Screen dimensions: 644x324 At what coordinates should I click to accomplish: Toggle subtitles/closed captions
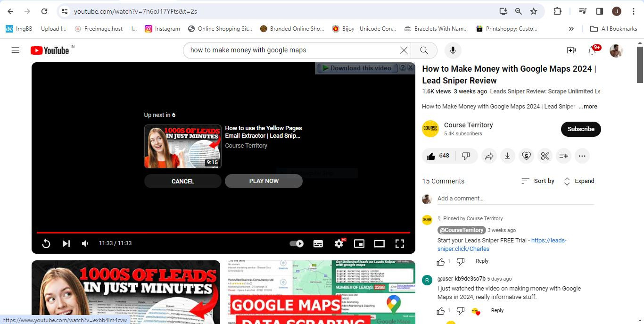pos(318,243)
